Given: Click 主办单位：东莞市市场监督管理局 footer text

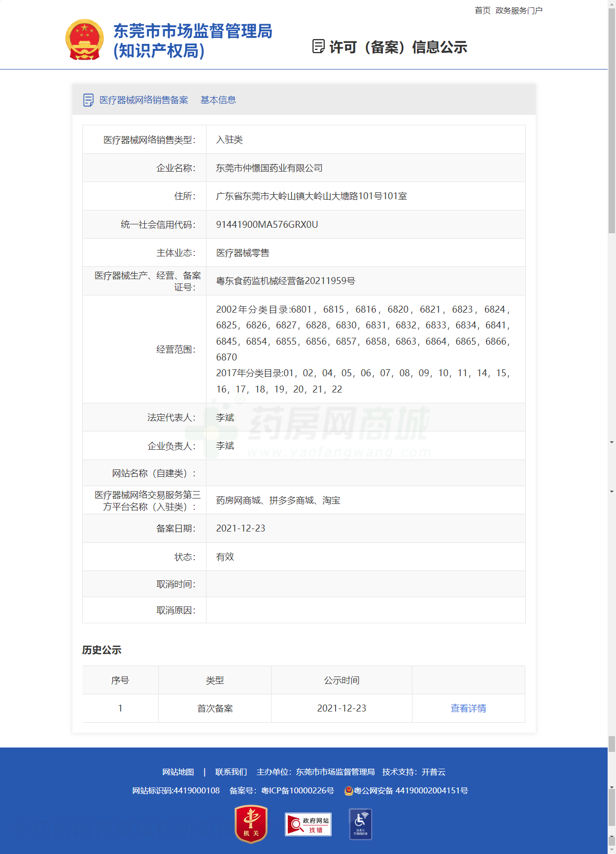Looking at the screenshot, I should tap(315, 772).
